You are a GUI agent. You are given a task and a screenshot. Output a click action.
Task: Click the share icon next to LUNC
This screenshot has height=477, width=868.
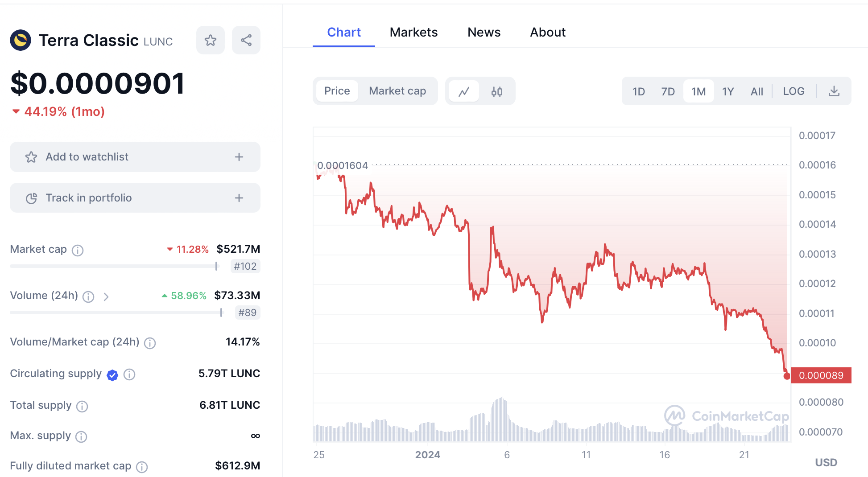click(246, 41)
